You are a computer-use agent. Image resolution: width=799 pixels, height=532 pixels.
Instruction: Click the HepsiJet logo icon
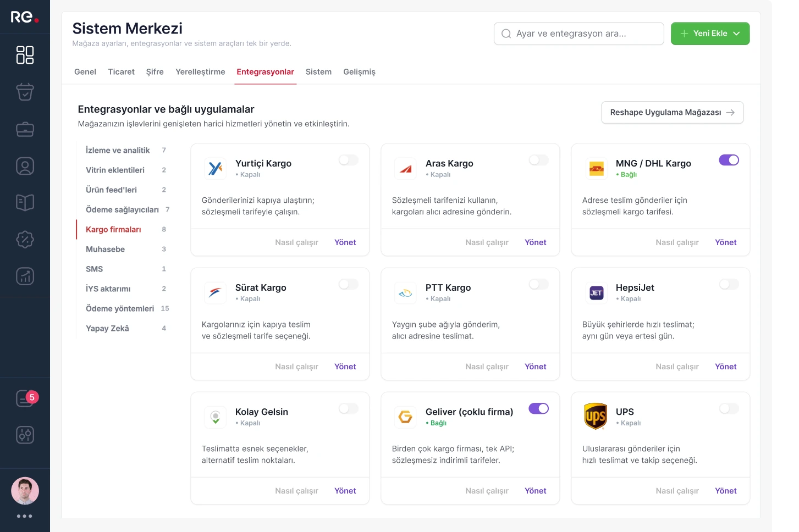596,293
